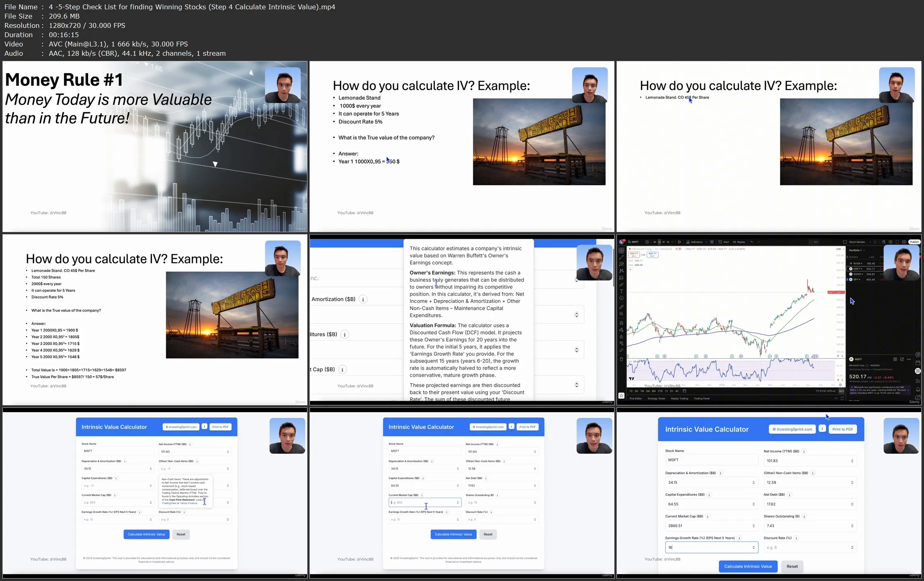Open the go-to-date icon beside All range

684,391
